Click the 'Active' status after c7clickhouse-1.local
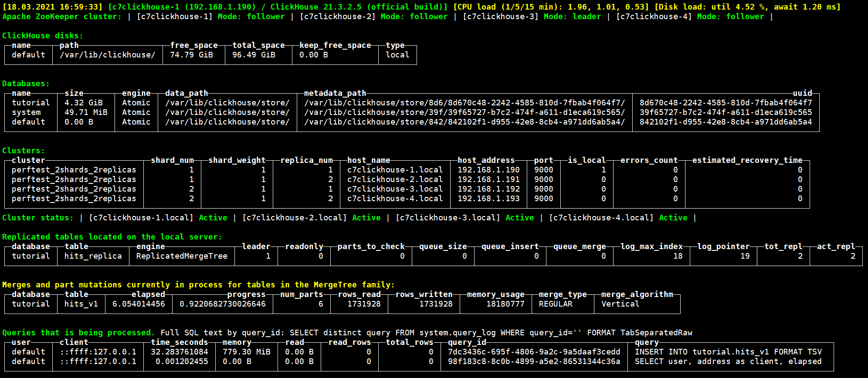The width and height of the screenshot is (868, 378). pos(213,218)
